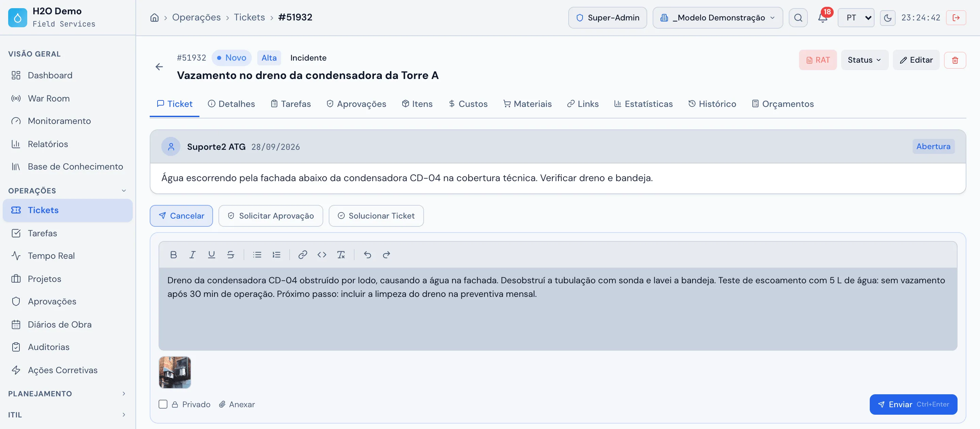Click Anexar to attach a file
This screenshot has width=980, height=429.
236,404
